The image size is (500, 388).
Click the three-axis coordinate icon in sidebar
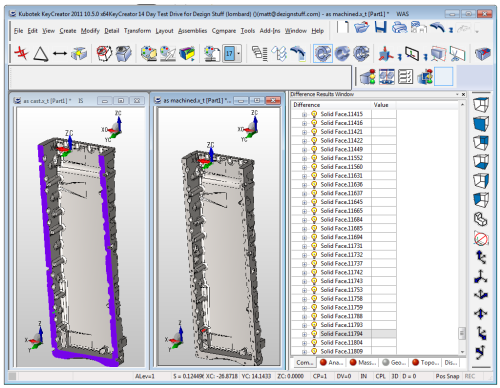point(481,277)
